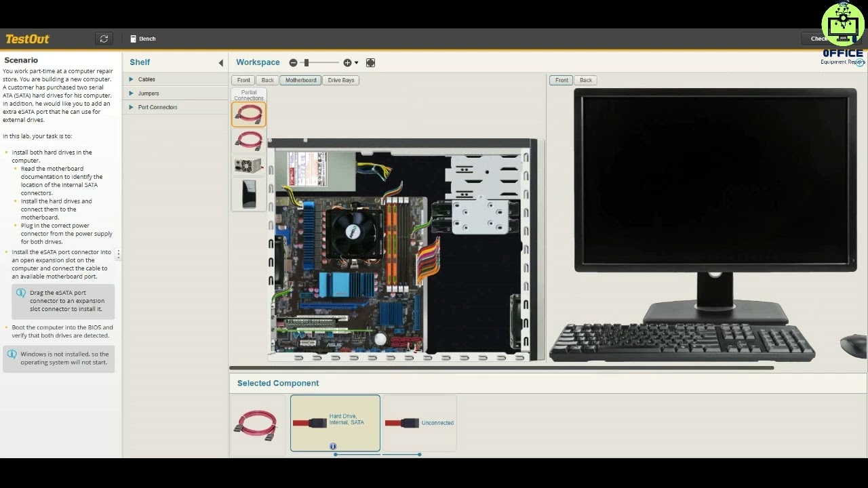The image size is (868, 488).
Task: Click the info icon on the hard drive connector
Action: (333, 446)
